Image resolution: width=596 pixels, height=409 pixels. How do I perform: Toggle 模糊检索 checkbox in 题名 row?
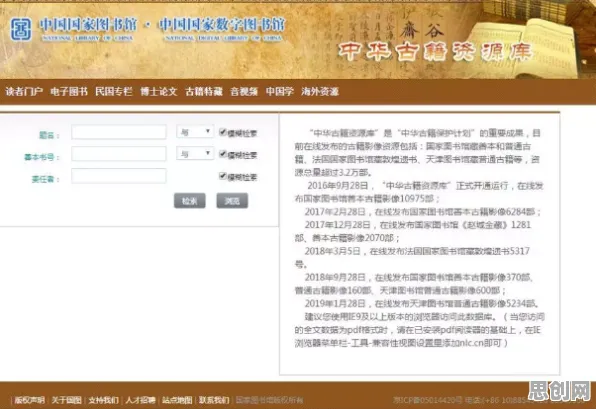click(x=223, y=132)
